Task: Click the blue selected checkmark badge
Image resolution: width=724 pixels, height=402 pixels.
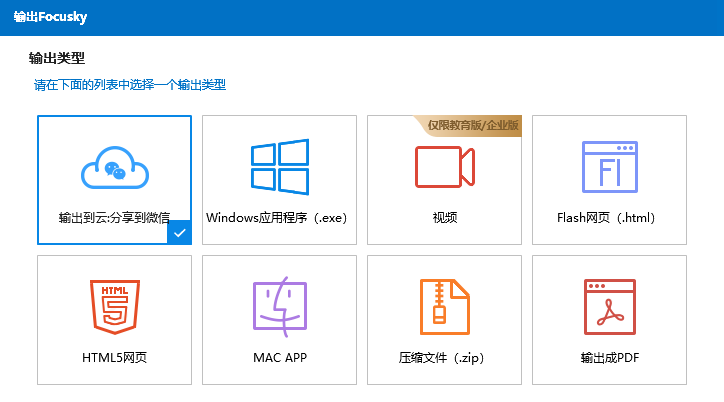Action: tap(179, 233)
